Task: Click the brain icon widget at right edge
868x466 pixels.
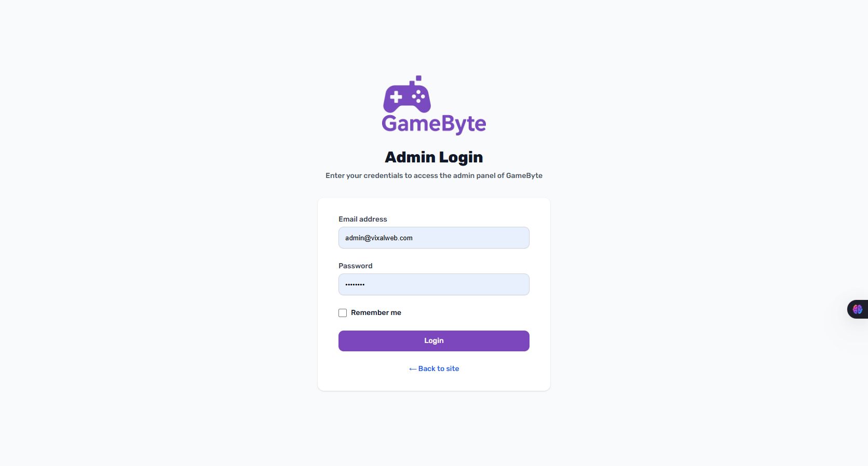Action: (858, 309)
